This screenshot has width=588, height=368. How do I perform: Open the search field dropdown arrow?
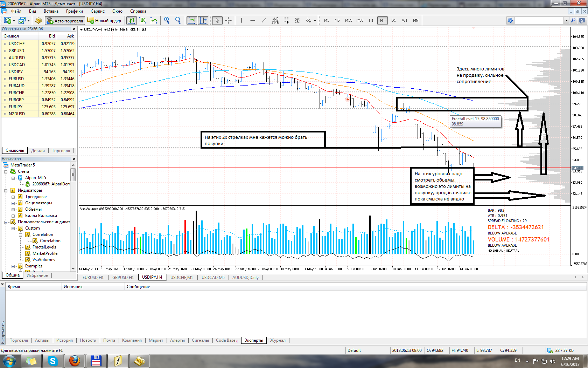tap(566, 21)
